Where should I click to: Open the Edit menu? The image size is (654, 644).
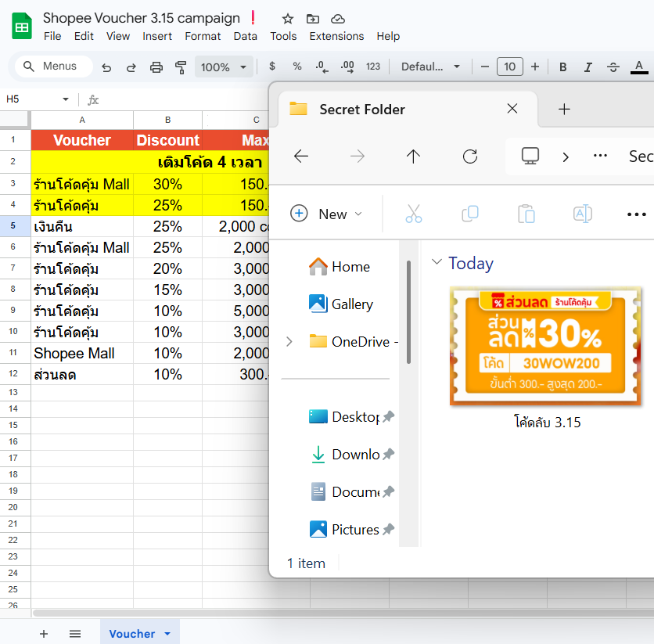[x=84, y=36]
